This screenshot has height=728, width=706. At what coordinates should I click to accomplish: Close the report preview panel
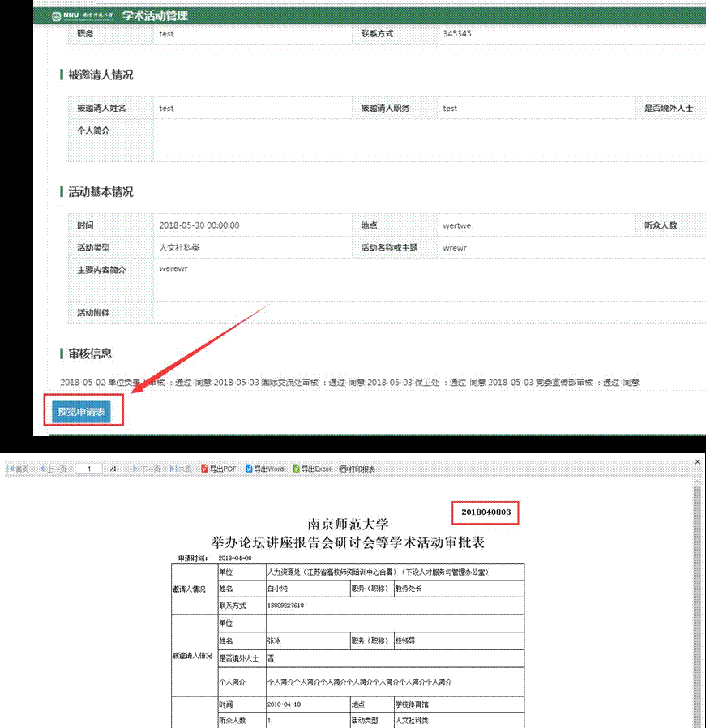click(x=698, y=462)
